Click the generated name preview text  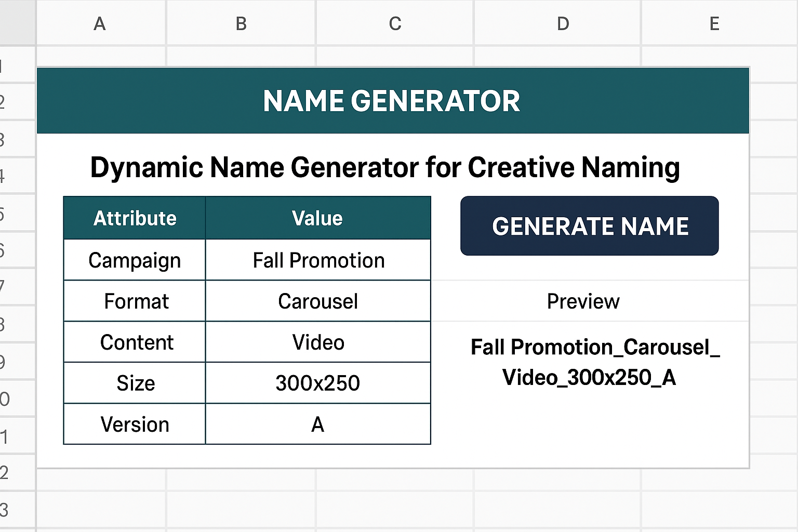tap(595, 362)
